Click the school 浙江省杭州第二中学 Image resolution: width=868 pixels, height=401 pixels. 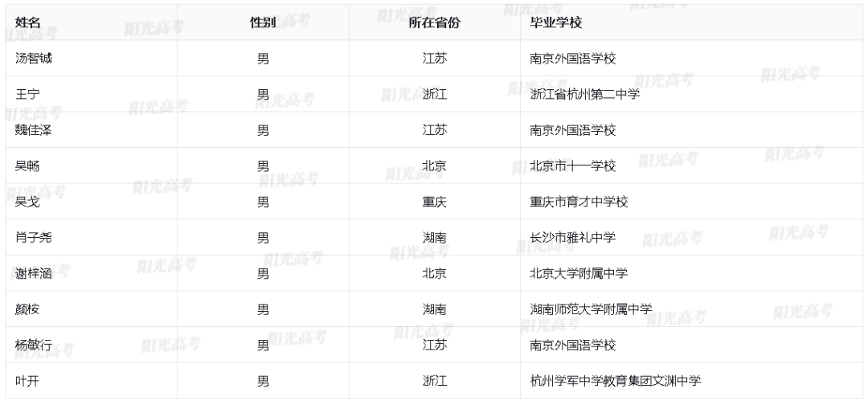(x=585, y=94)
